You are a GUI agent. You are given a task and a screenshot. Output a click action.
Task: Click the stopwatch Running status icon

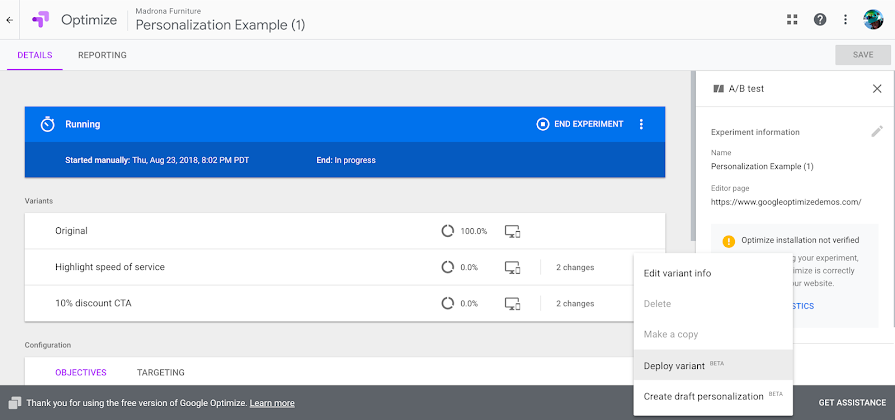click(47, 124)
